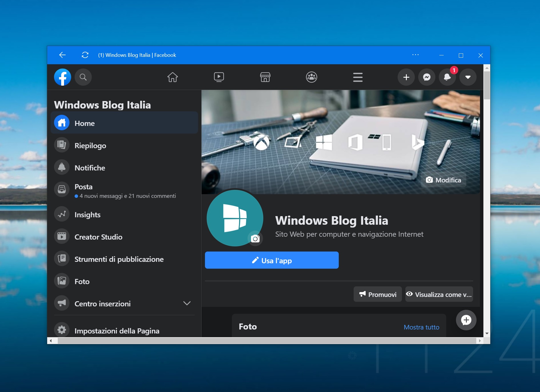The image size is (540, 392).
Task: Open Creator Studio in the sidebar
Action: click(x=124, y=237)
